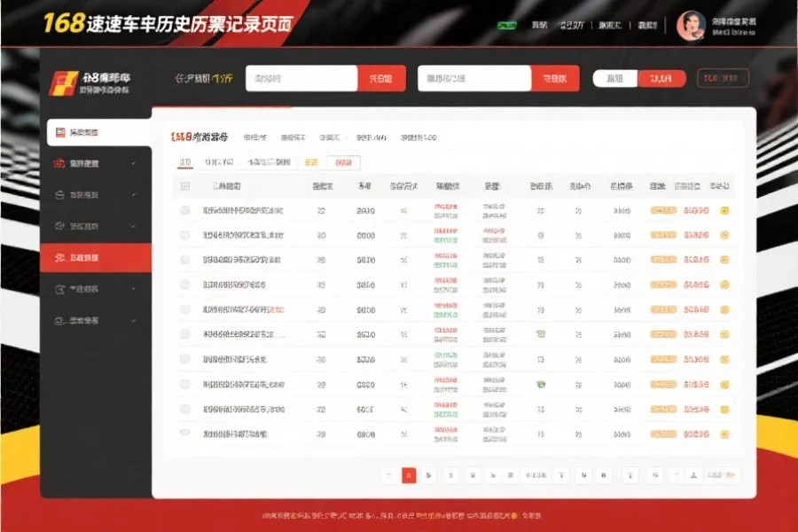Image resolution: width=798 pixels, height=532 pixels.
Task: Click the yellow round icon ending the seventh table row
Action: coord(724,359)
